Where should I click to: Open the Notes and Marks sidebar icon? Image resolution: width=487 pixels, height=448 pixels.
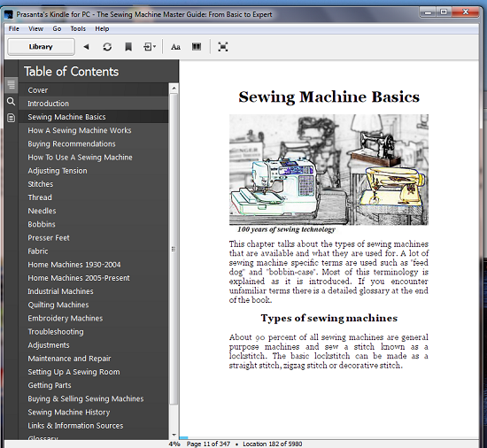12,118
